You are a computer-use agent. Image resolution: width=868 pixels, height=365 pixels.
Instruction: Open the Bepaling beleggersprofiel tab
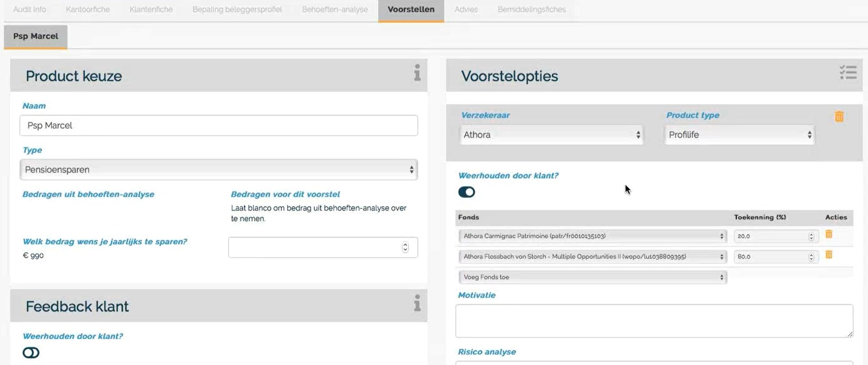(237, 9)
